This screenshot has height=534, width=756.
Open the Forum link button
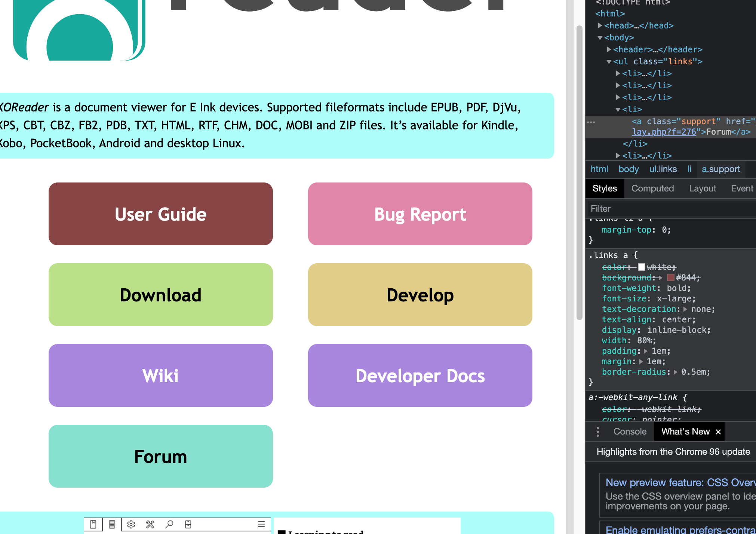coord(160,456)
